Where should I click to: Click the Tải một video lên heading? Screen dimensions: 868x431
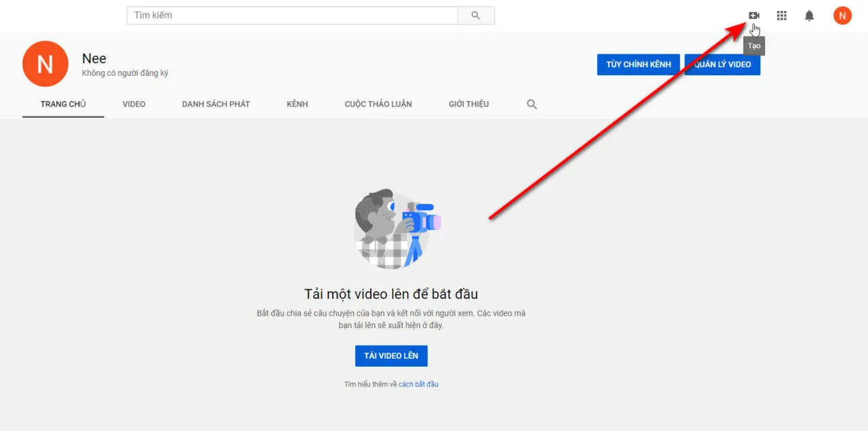(391, 294)
